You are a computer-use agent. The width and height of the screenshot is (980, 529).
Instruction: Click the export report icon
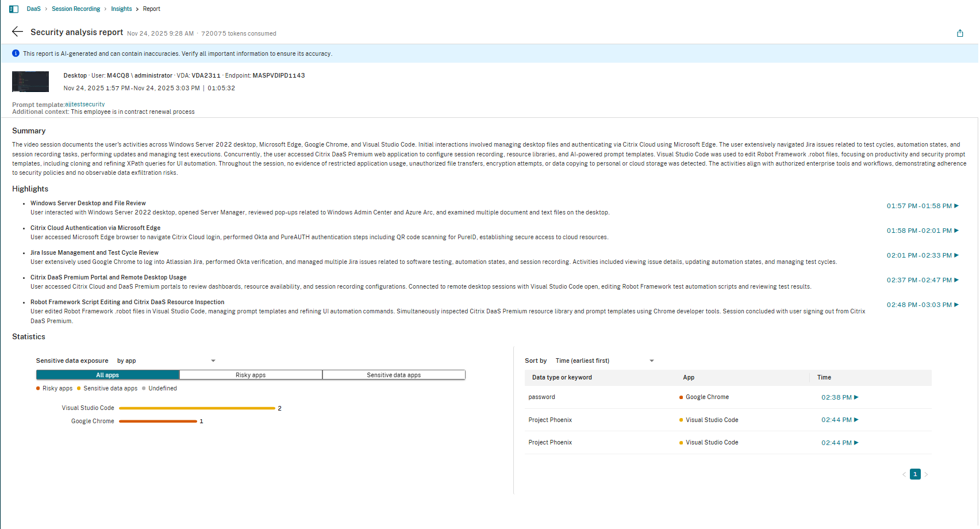(x=960, y=33)
